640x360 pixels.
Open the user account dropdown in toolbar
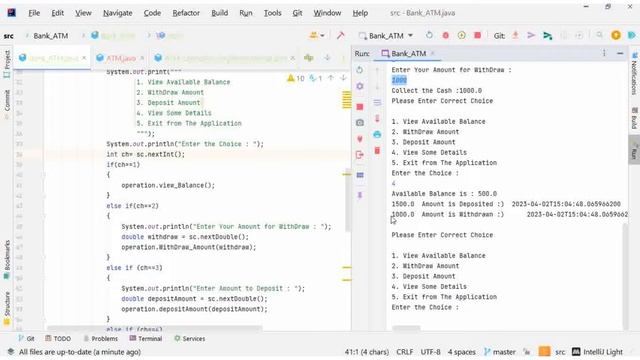pyautogui.click(x=317, y=36)
